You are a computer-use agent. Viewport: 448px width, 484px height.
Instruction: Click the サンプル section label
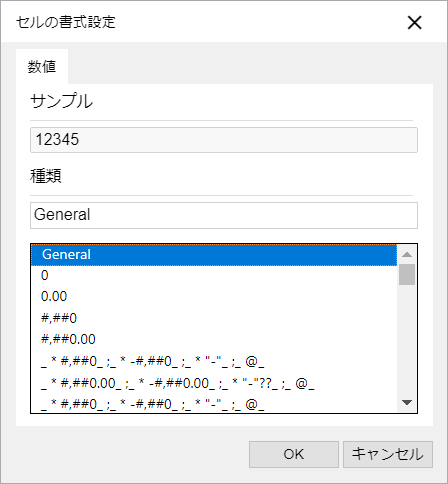pyautogui.click(x=62, y=101)
